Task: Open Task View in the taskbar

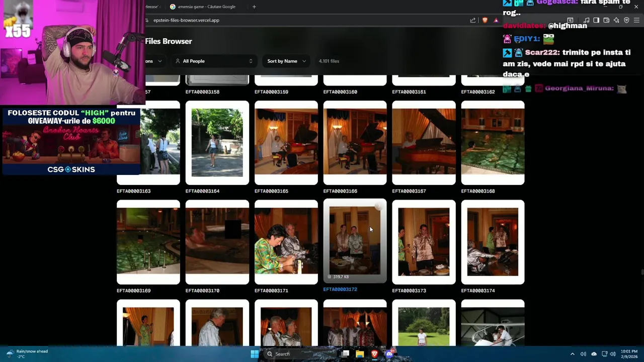Action: (x=345, y=354)
